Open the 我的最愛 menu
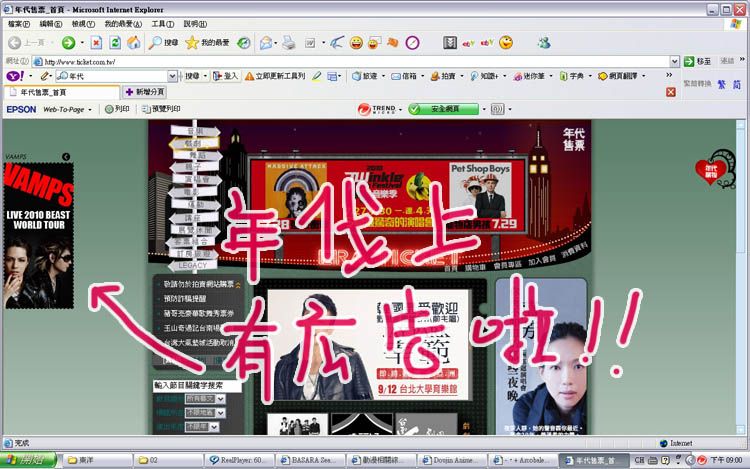Viewport: 750px width, 469px height. [123, 24]
